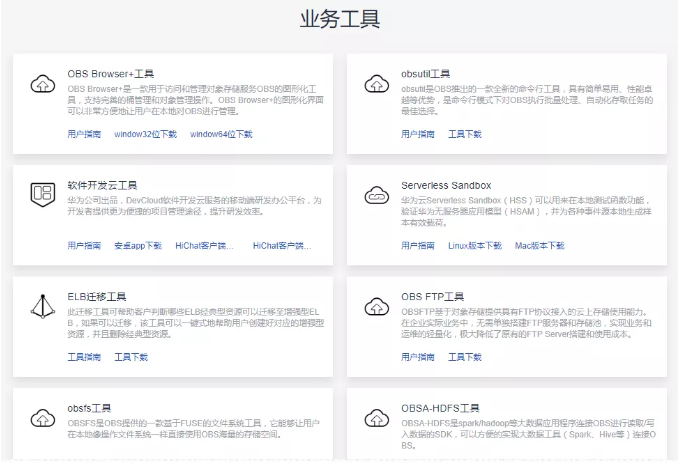Click the first HiChat客户端 link
This screenshot has height=463, width=680.
point(204,246)
